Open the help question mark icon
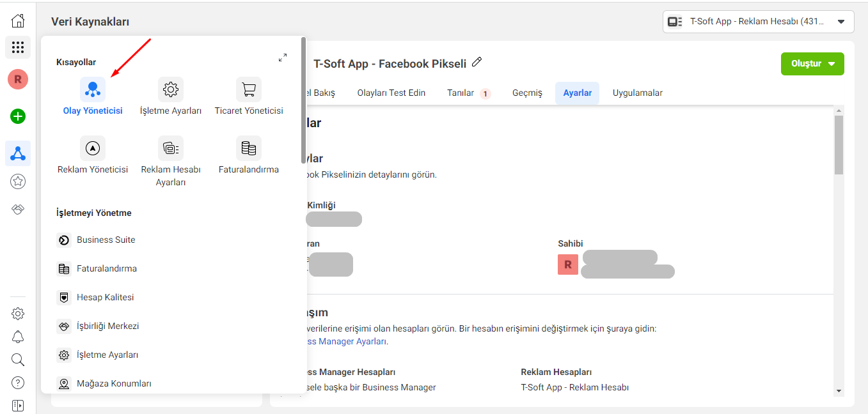Screen dimensions: 868x414 tap(18, 383)
